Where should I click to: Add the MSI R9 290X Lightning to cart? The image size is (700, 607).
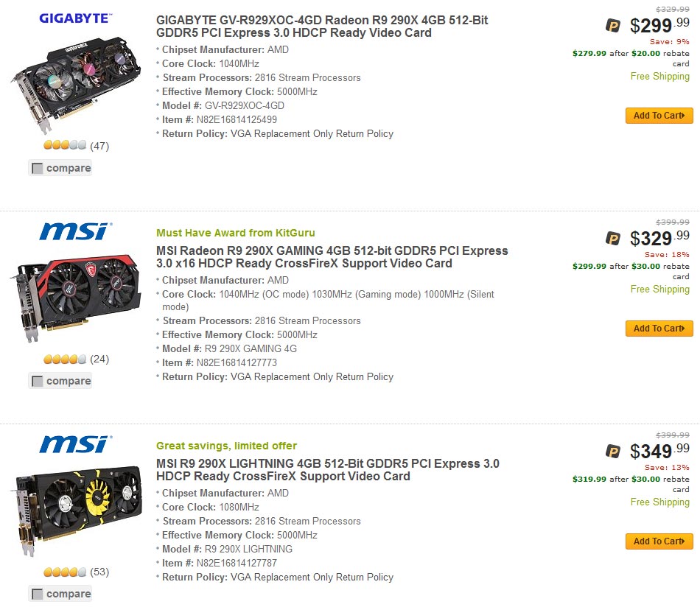(x=659, y=541)
